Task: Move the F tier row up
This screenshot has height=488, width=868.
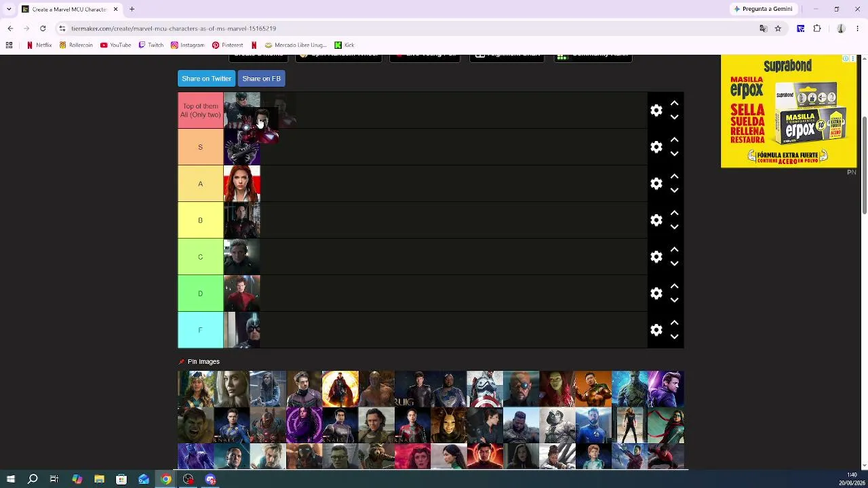Action: coord(674,323)
